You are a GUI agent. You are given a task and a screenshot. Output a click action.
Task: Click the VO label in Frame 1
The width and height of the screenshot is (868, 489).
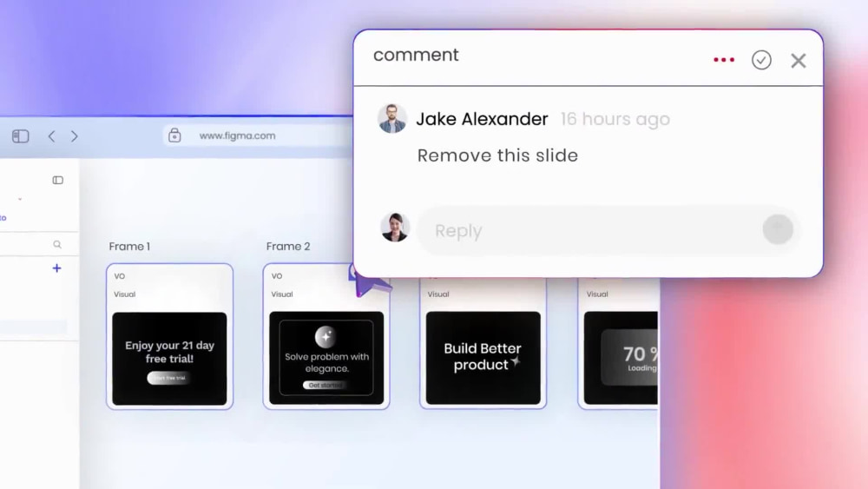(120, 276)
